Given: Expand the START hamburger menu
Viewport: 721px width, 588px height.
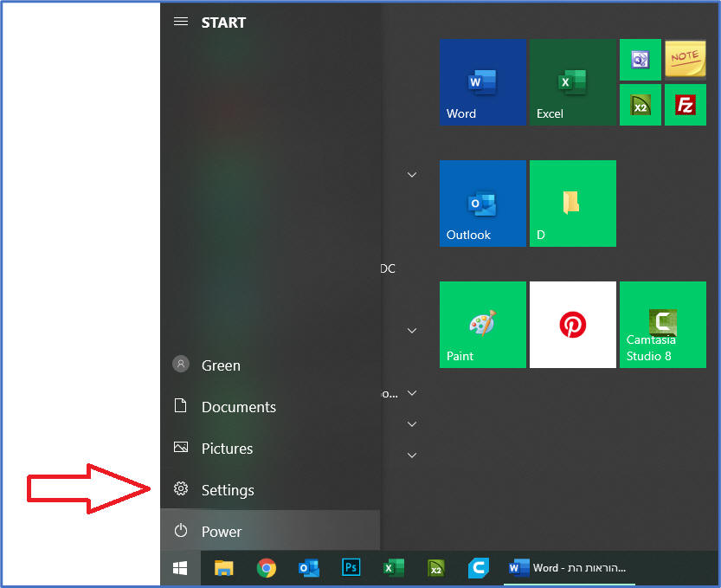Looking at the screenshot, I should (x=181, y=22).
